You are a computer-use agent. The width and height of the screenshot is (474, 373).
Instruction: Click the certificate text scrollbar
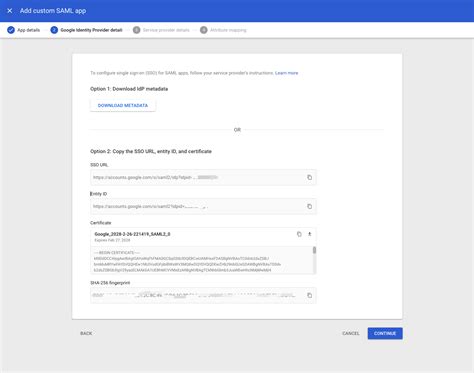click(x=314, y=250)
